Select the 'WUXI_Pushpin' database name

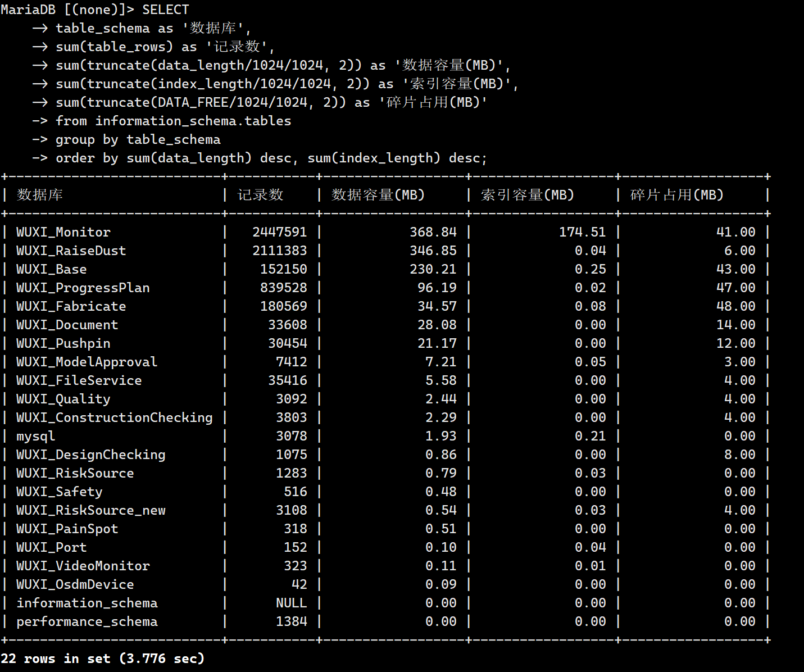[63, 343]
